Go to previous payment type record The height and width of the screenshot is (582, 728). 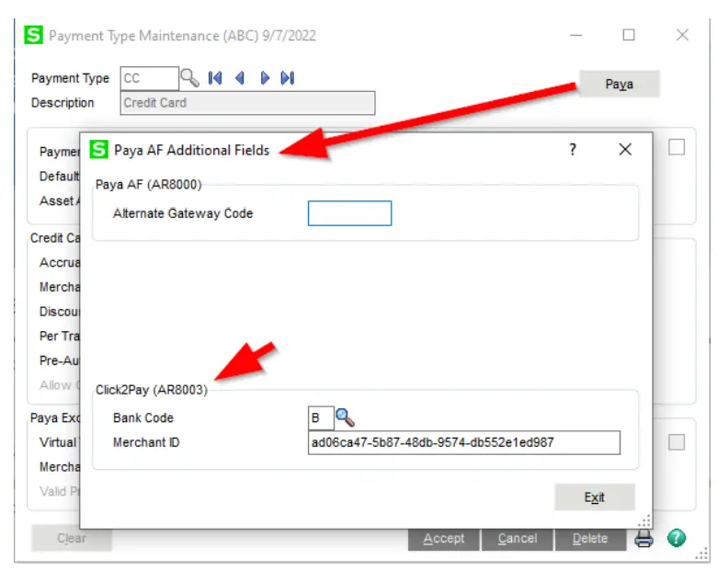pyautogui.click(x=240, y=78)
